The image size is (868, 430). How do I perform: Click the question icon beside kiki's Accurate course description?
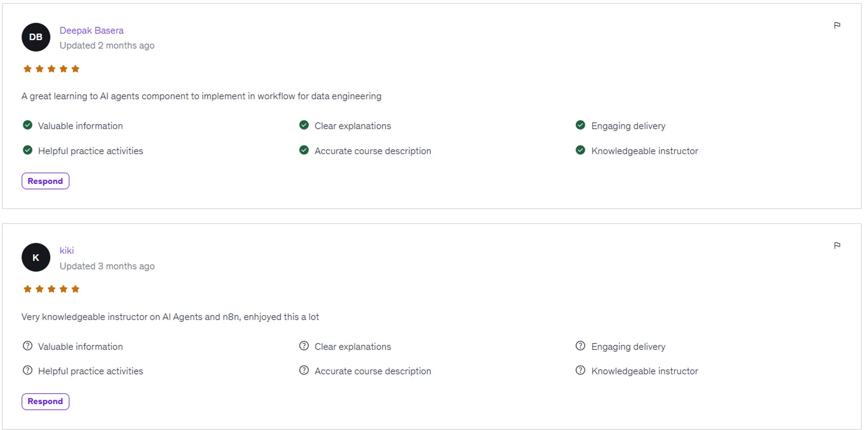click(304, 370)
